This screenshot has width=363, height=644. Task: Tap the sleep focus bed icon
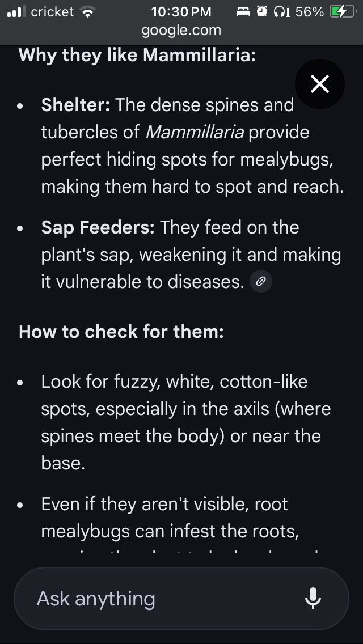point(244,12)
